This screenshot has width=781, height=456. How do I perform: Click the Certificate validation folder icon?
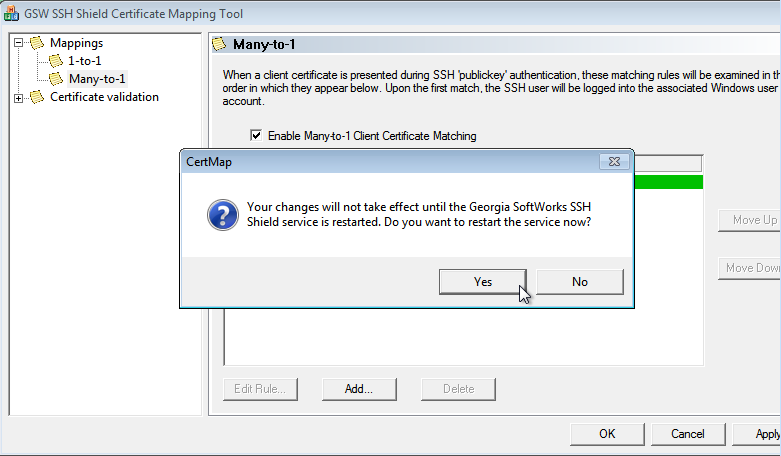[37, 97]
